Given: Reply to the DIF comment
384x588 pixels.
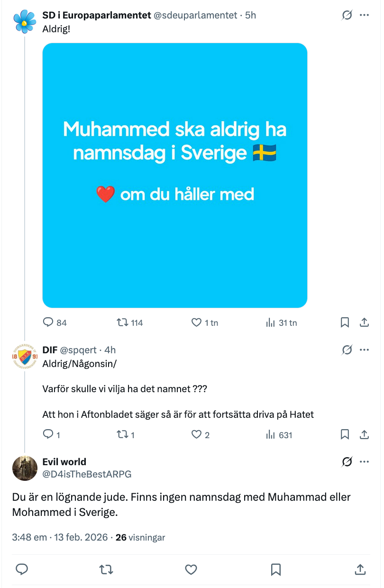Looking at the screenshot, I should pyautogui.click(x=49, y=434).
